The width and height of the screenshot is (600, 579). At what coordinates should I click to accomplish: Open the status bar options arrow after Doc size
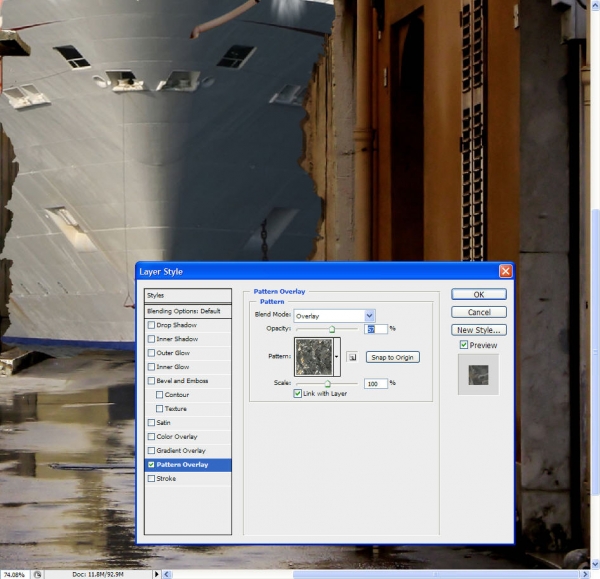[x=156, y=574]
